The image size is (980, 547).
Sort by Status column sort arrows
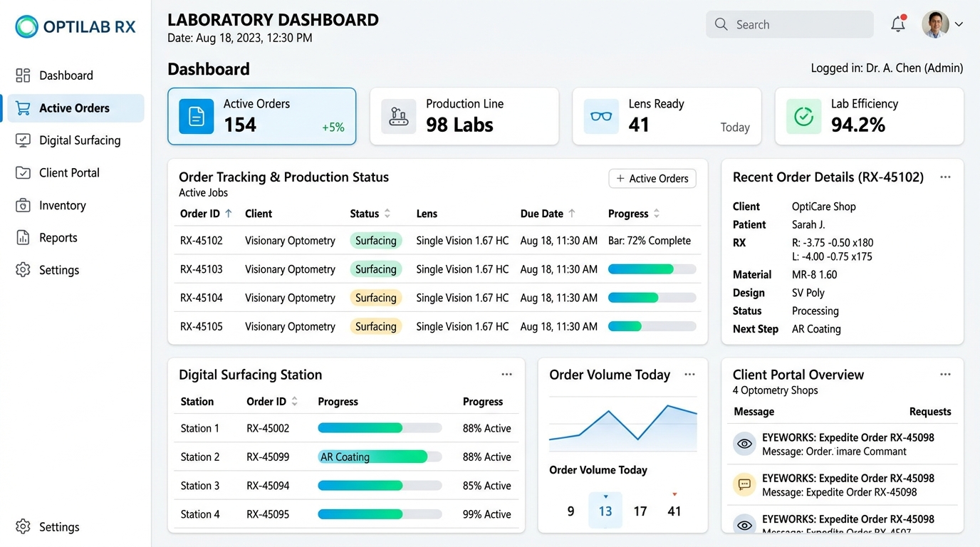pyautogui.click(x=387, y=213)
